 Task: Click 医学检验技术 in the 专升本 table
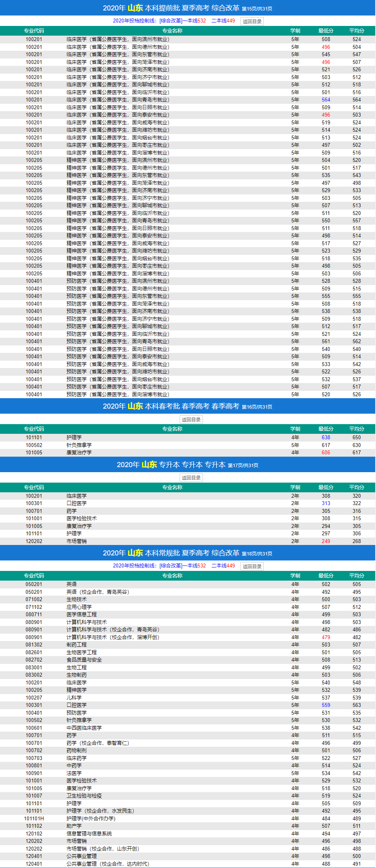point(81,518)
